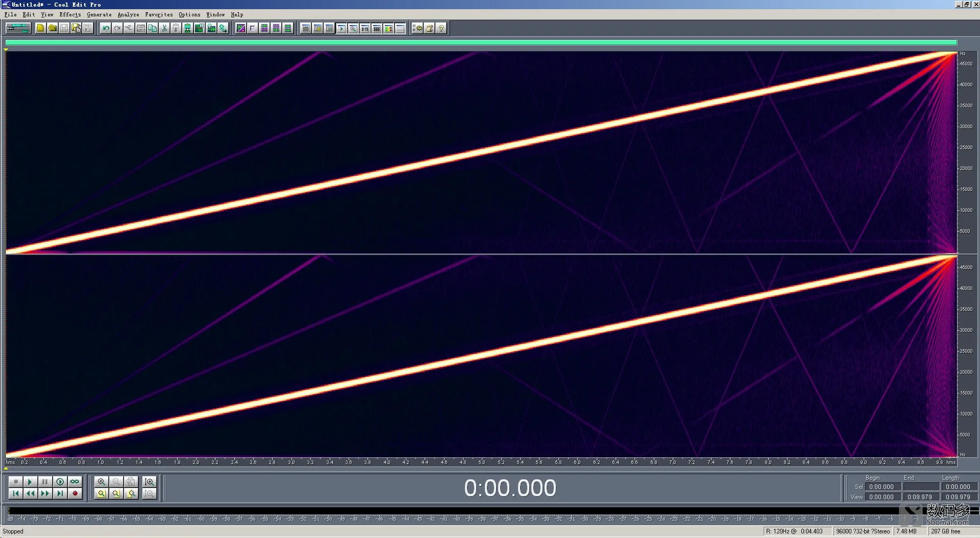Click the Zoom Out Full document magnifier icon

(131, 481)
